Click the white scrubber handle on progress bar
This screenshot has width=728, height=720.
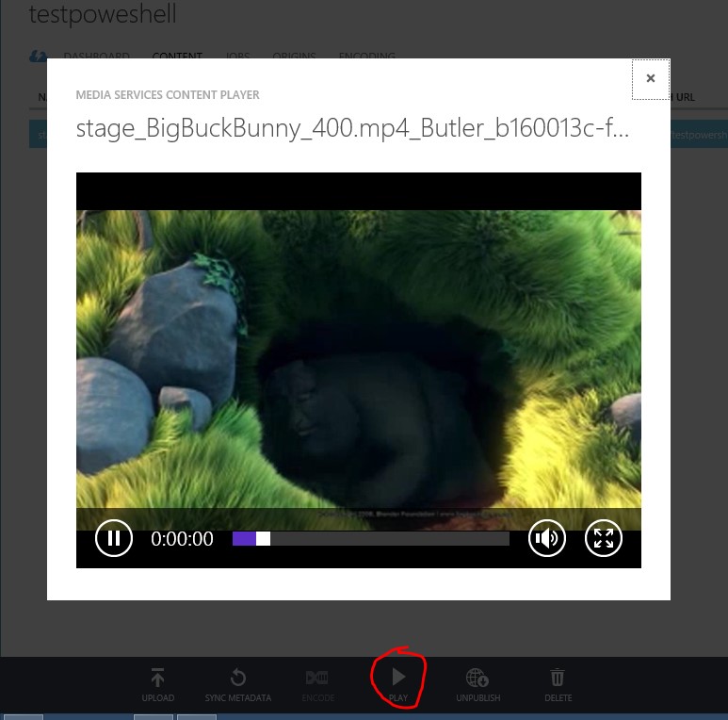point(263,539)
